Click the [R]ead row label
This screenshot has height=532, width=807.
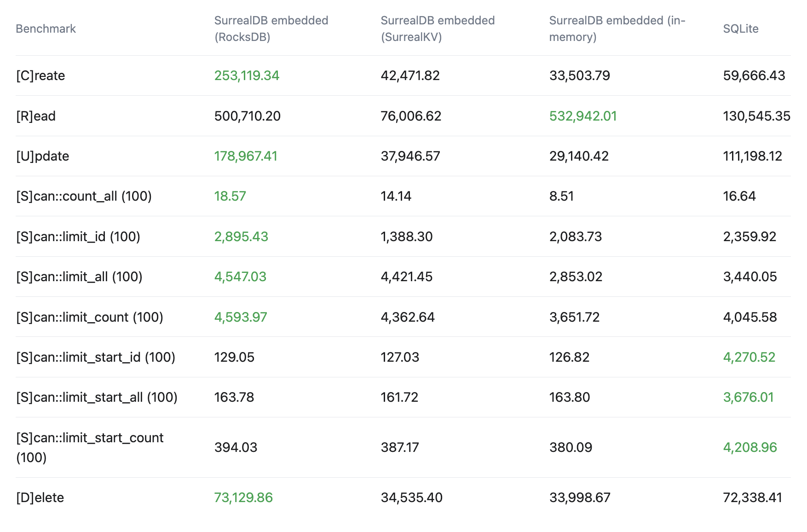pyautogui.click(x=36, y=116)
